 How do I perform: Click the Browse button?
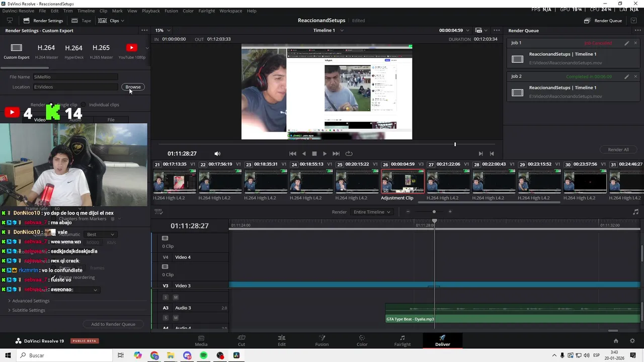click(x=133, y=87)
